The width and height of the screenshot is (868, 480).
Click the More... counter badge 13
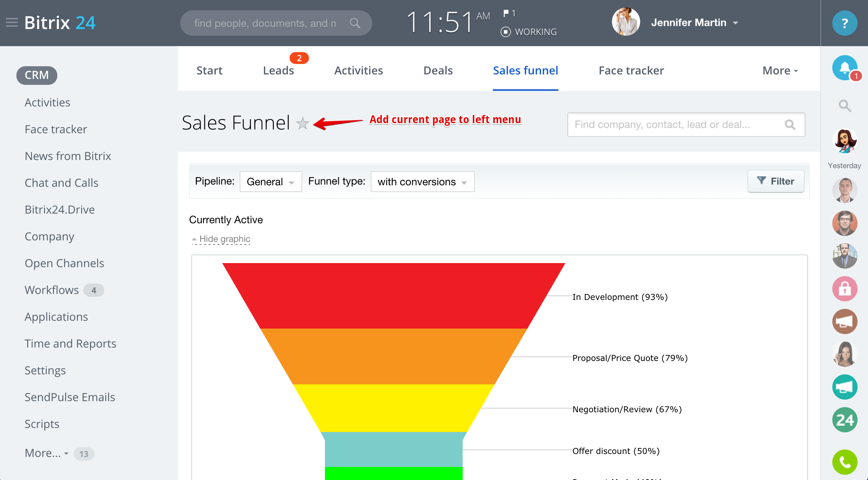coord(84,454)
